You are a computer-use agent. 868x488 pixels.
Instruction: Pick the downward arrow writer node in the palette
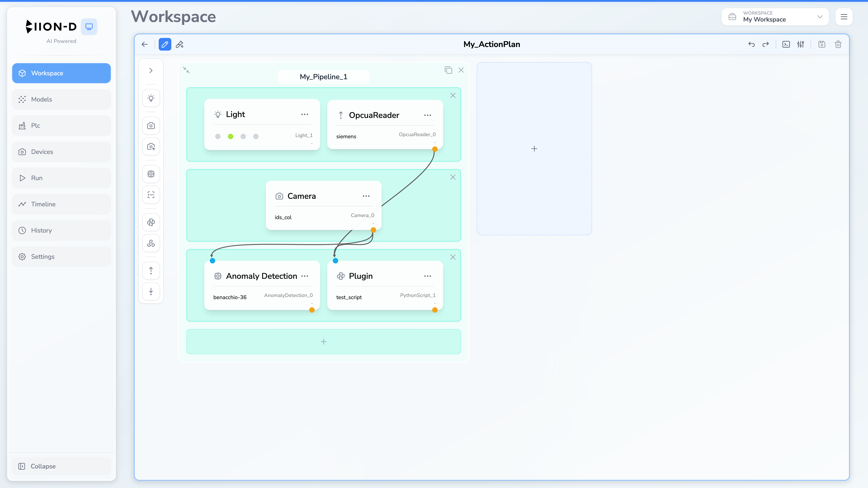[x=151, y=291]
